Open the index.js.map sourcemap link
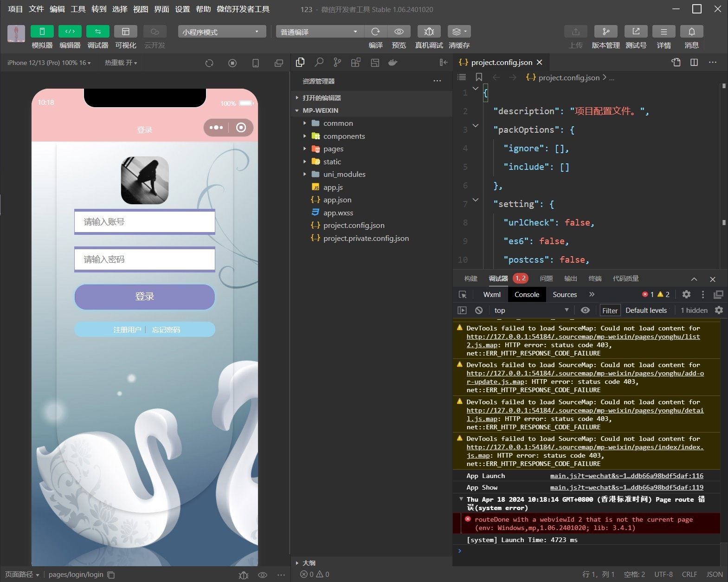Image resolution: width=728 pixels, height=582 pixels. pos(585,447)
